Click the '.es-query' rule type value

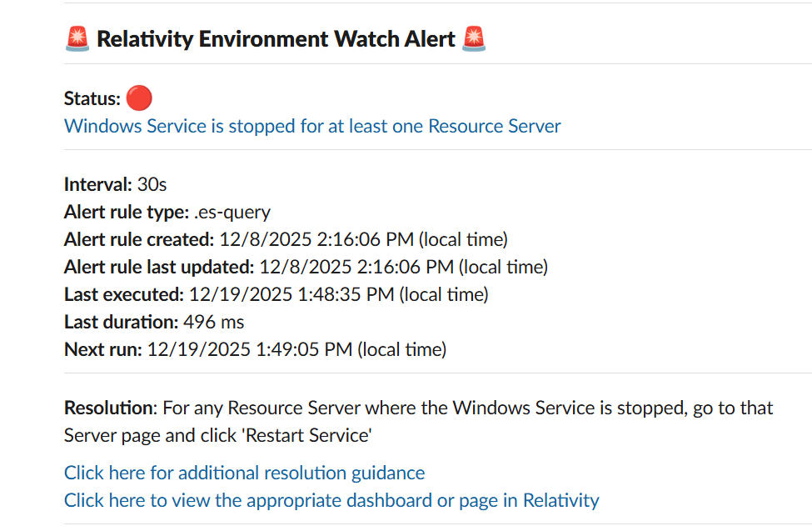[237, 212]
